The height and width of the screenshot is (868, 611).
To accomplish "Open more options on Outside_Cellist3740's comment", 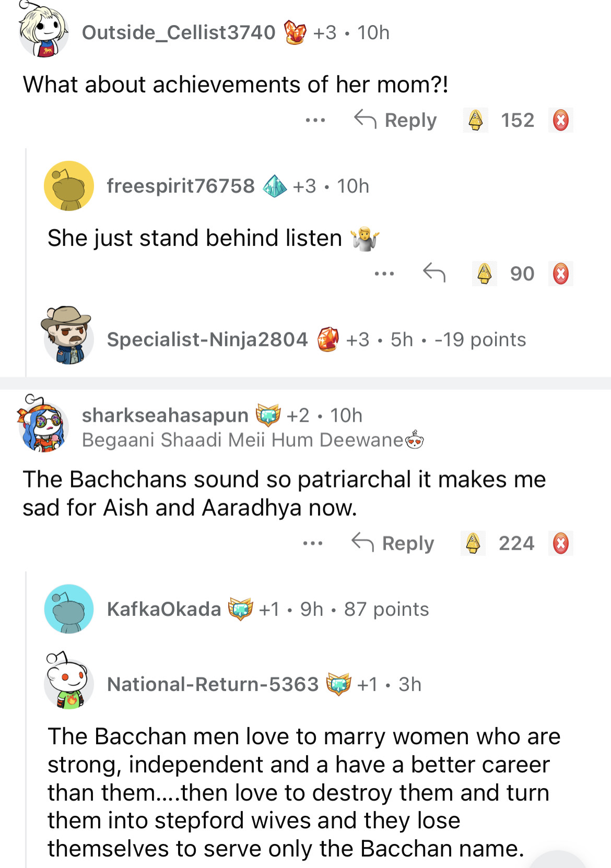I will [x=315, y=120].
